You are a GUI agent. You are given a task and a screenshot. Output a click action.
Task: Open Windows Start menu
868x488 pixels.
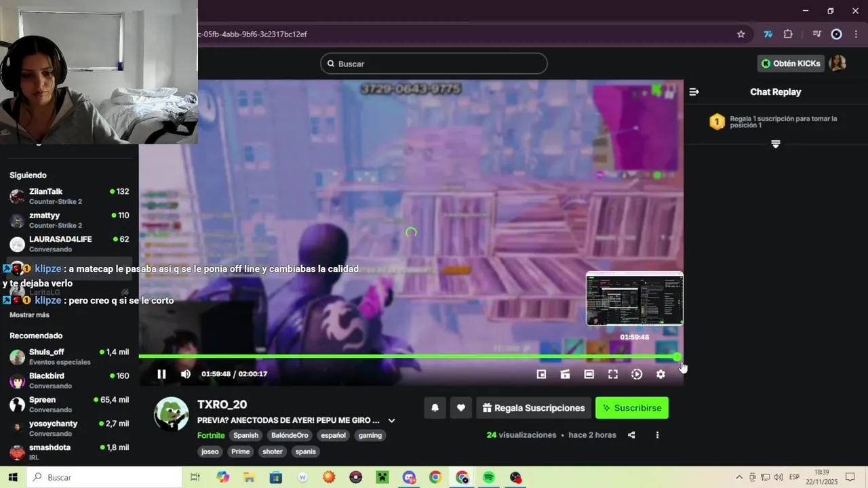(x=13, y=477)
